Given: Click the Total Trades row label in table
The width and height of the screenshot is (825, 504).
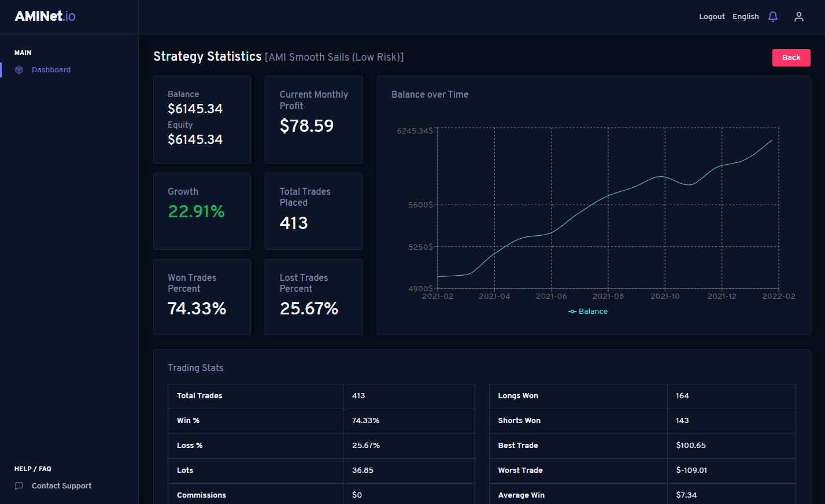Looking at the screenshot, I should [199, 396].
